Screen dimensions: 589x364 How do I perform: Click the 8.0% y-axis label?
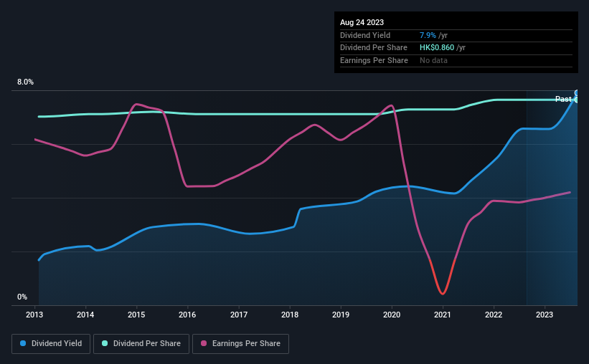pos(25,82)
